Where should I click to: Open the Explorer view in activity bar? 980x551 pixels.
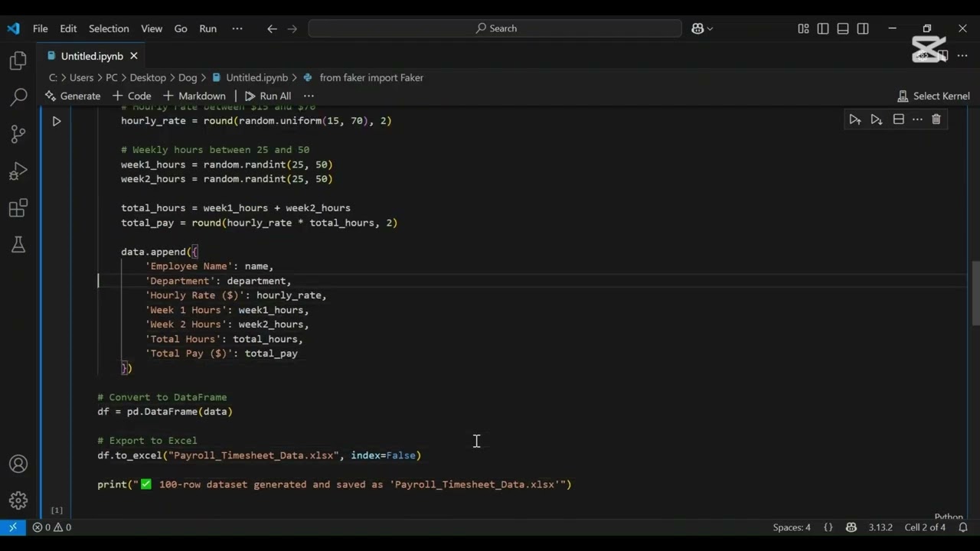18,60
